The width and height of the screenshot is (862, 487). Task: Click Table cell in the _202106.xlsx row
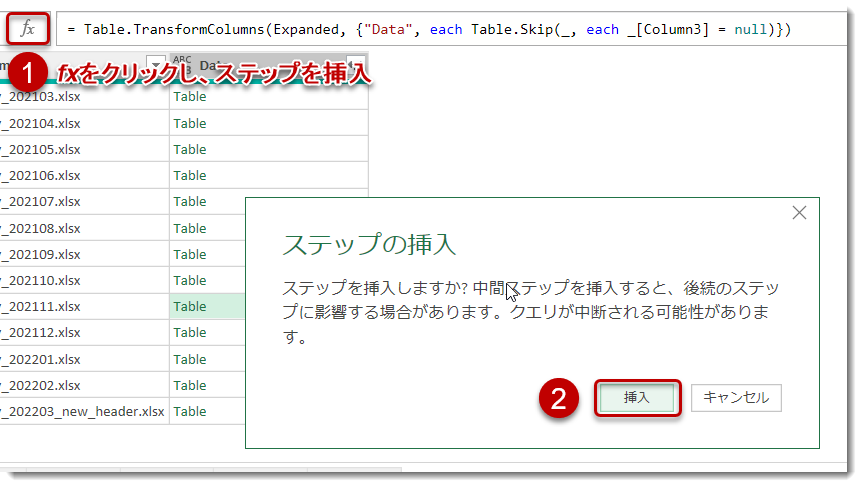(268, 175)
